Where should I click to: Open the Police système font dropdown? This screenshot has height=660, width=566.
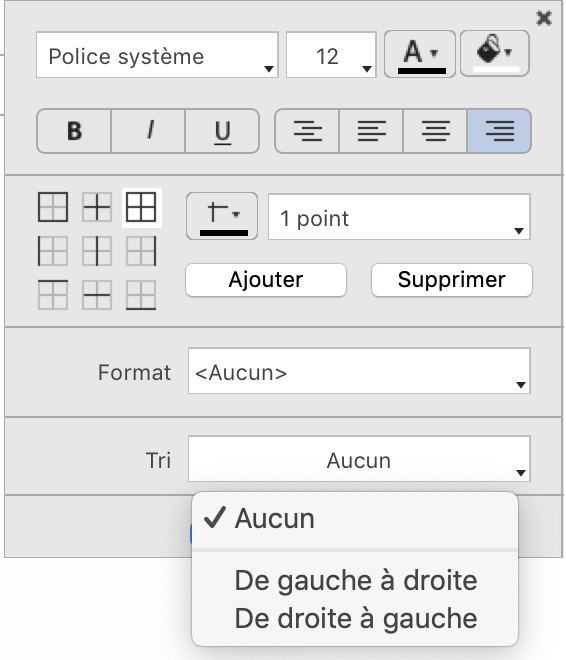click(x=157, y=55)
